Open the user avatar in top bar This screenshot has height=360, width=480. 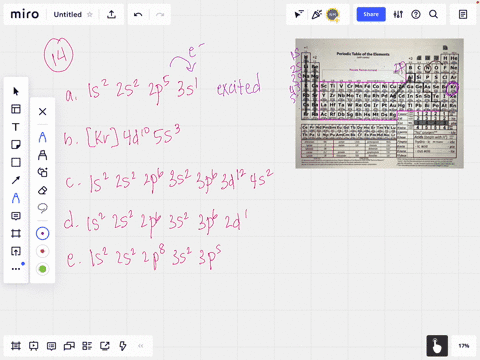click(x=333, y=14)
